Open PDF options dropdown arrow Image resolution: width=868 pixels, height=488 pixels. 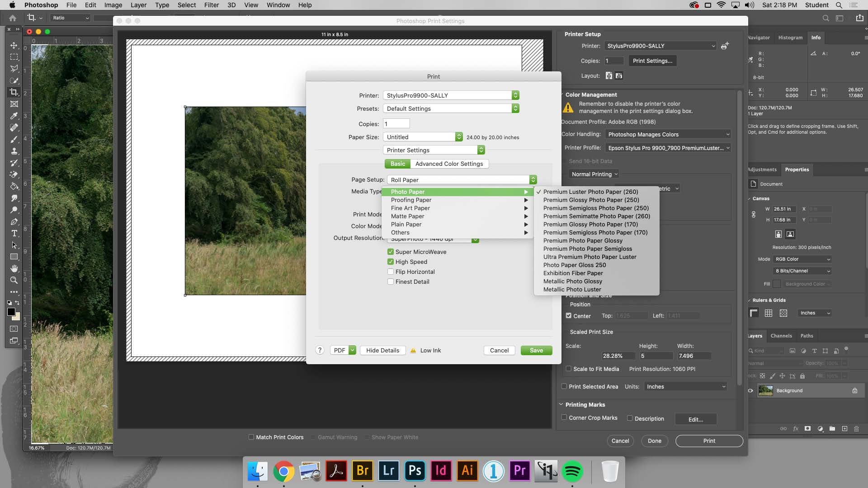[352, 350]
